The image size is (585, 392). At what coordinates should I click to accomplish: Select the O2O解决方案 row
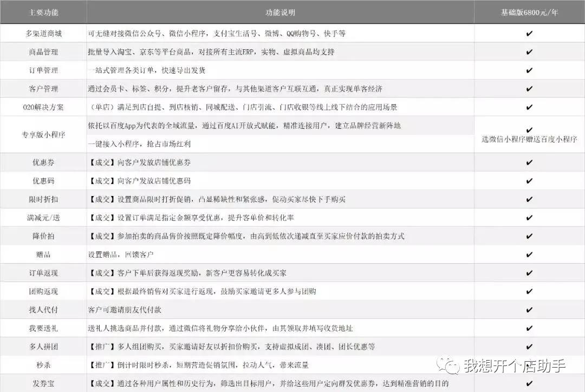click(42, 107)
